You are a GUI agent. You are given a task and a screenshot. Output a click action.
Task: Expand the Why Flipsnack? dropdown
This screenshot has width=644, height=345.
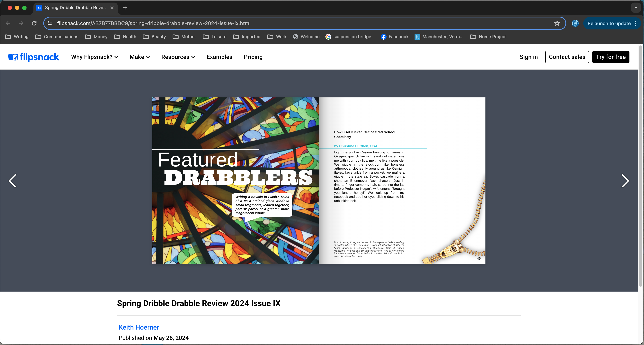click(x=95, y=57)
